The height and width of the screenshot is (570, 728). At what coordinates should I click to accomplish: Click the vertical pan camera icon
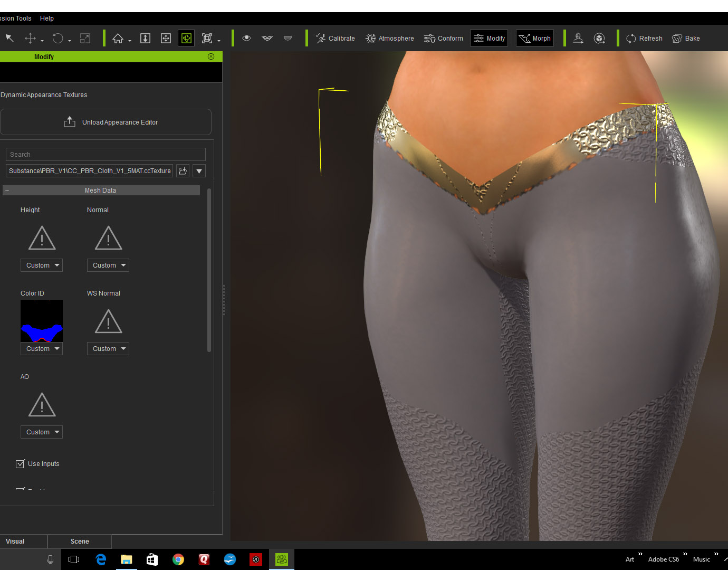(x=145, y=38)
